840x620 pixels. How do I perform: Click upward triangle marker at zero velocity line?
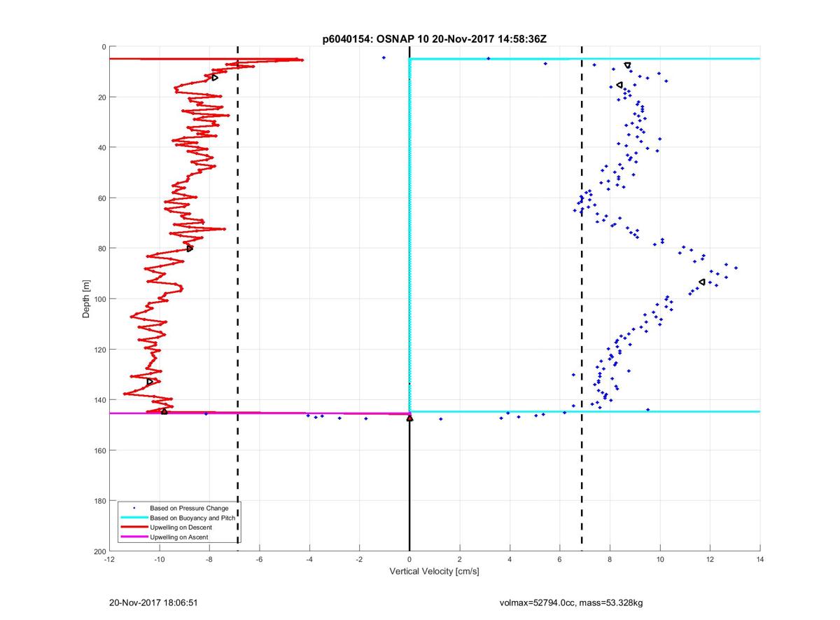[409, 418]
